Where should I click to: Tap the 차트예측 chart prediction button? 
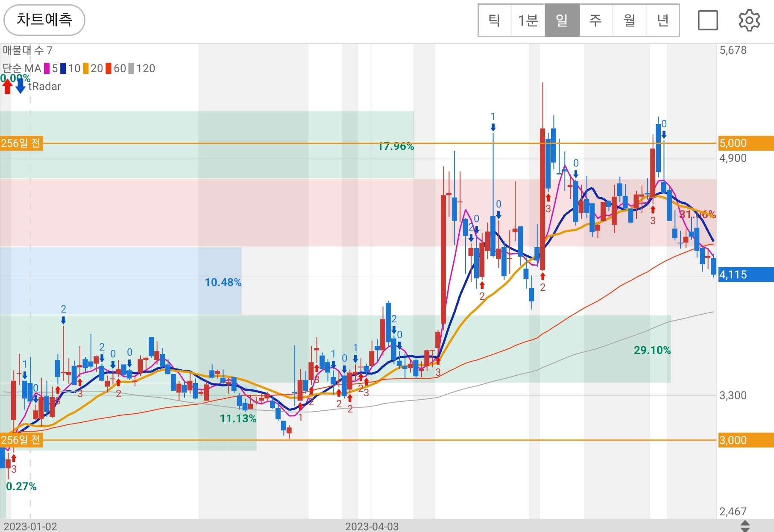pyautogui.click(x=44, y=20)
